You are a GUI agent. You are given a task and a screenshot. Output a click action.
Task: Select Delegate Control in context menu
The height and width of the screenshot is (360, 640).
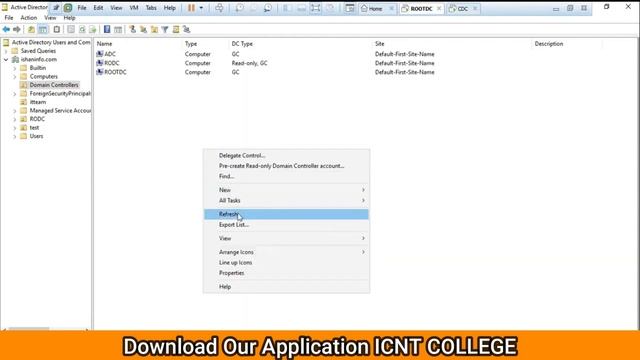[x=286, y=156]
